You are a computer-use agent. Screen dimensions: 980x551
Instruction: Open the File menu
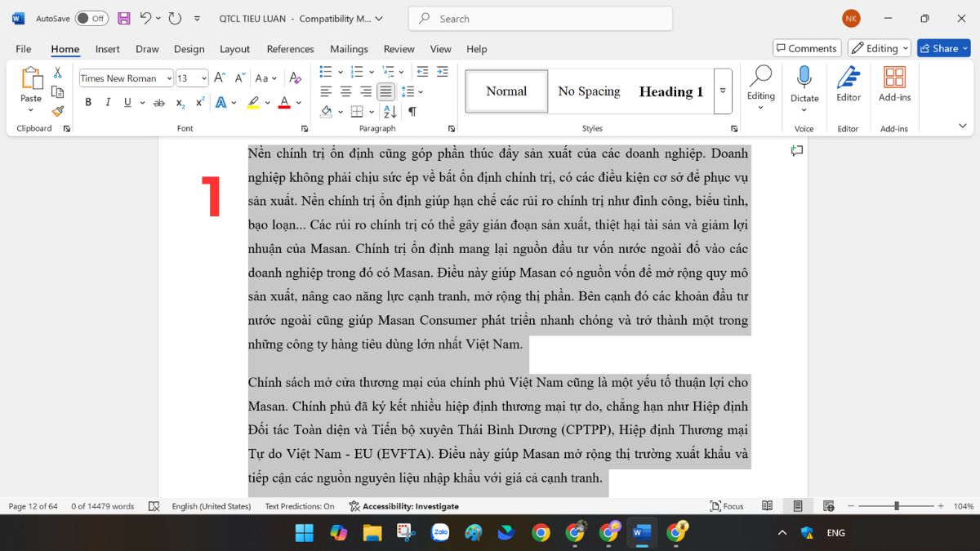coord(24,49)
